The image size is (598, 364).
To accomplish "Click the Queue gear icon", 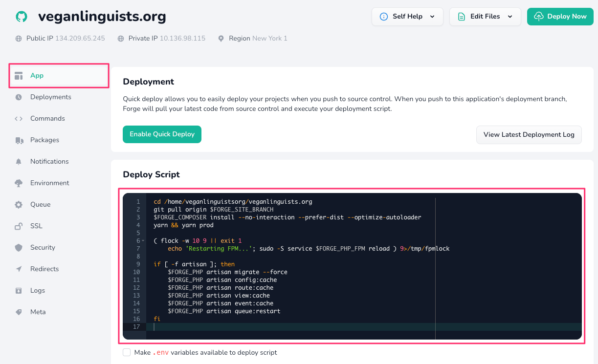I will coord(19,204).
